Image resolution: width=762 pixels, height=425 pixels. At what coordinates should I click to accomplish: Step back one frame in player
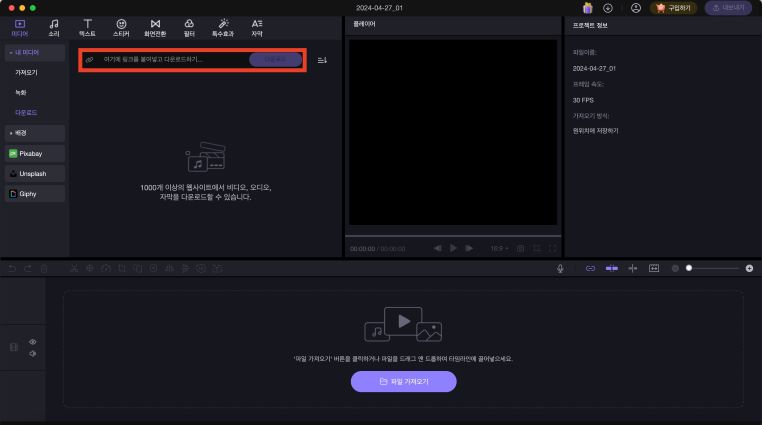click(x=437, y=248)
